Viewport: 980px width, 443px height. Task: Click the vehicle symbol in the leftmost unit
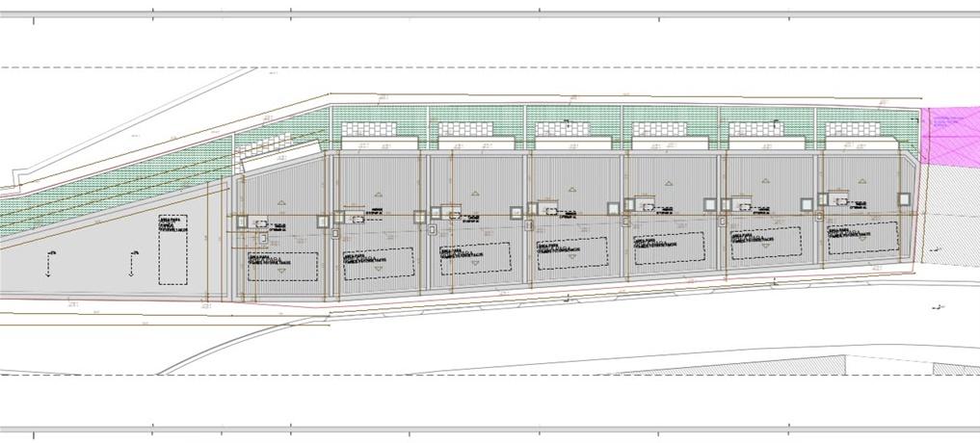(260, 221)
